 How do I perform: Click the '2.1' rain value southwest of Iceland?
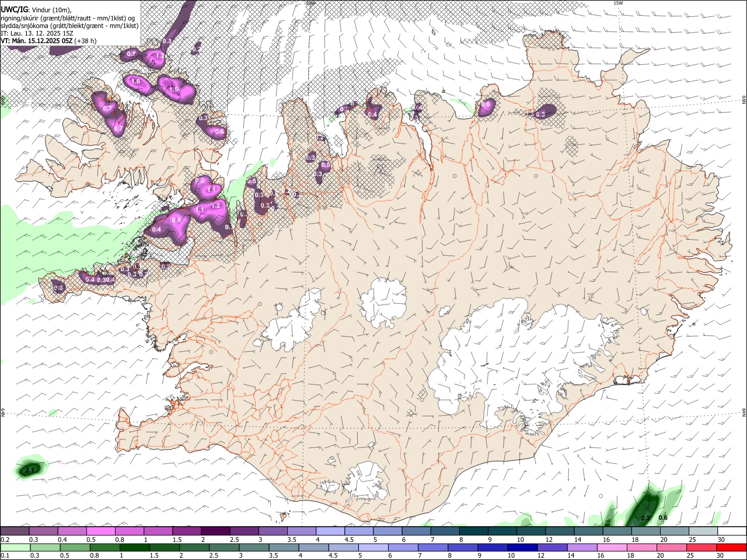tap(30, 470)
